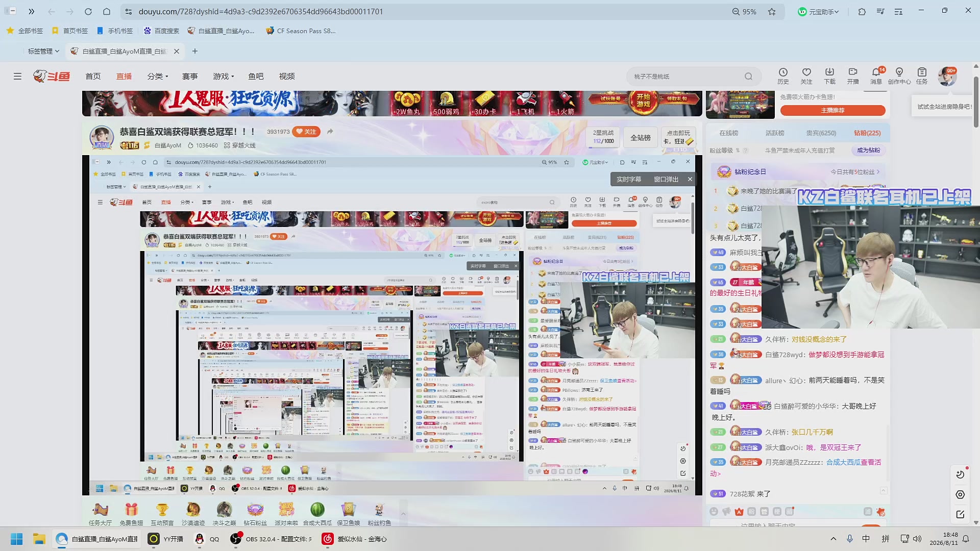Expand the browser sidebar double-chevron button
Image resolution: width=980 pixels, height=551 pixels.
click(31, 11)
